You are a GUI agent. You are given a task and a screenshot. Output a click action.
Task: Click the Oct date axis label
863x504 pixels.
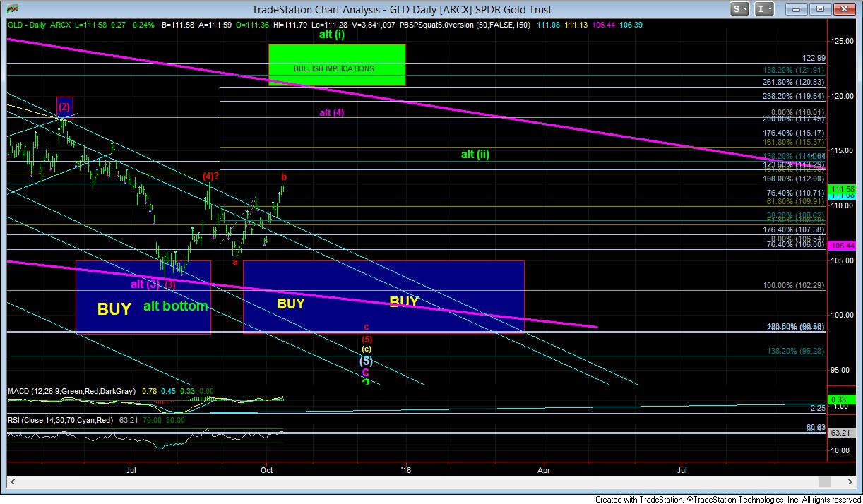(x=267, y=469)
